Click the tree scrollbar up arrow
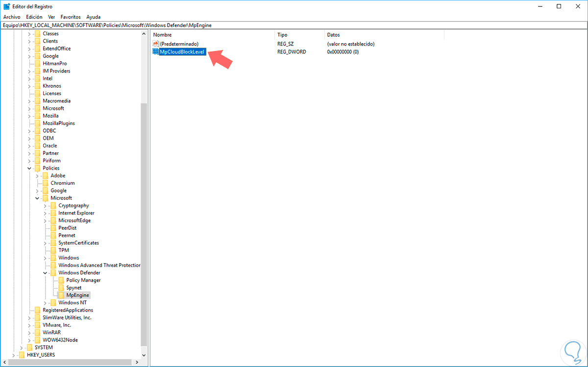Screen dimensions: 588x367 [x=144, y=34]
